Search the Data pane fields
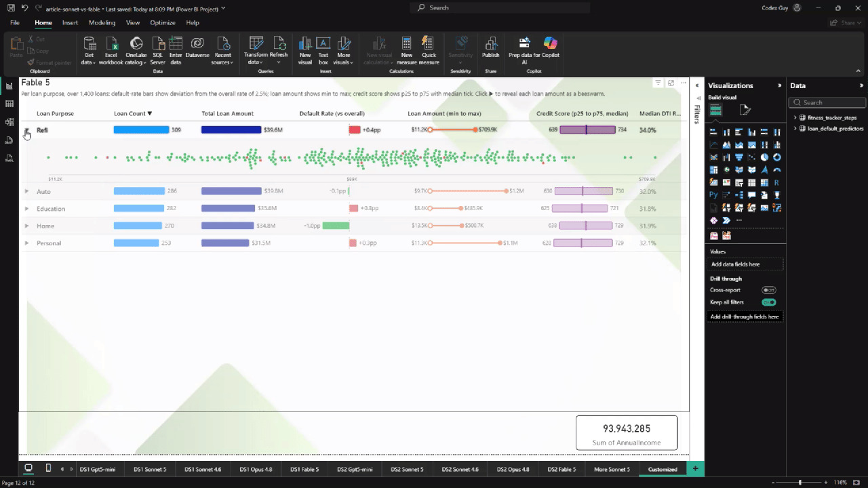868x488 pixels. (827, 102)
